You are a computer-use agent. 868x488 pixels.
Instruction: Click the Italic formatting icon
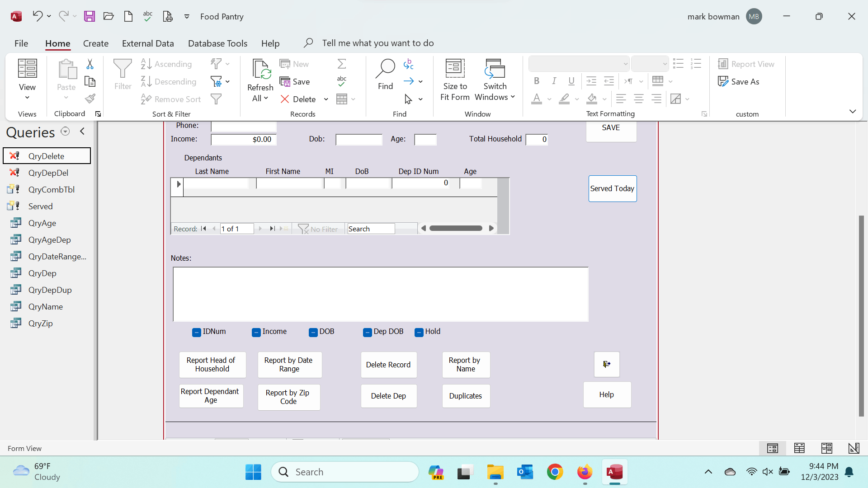554,81
